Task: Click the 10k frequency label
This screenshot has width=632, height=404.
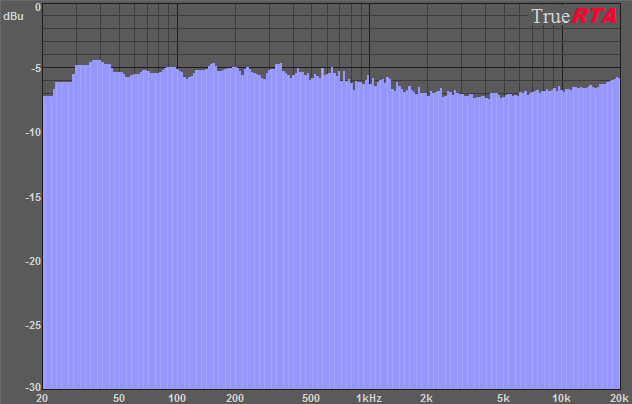Action: click(561, 398)
